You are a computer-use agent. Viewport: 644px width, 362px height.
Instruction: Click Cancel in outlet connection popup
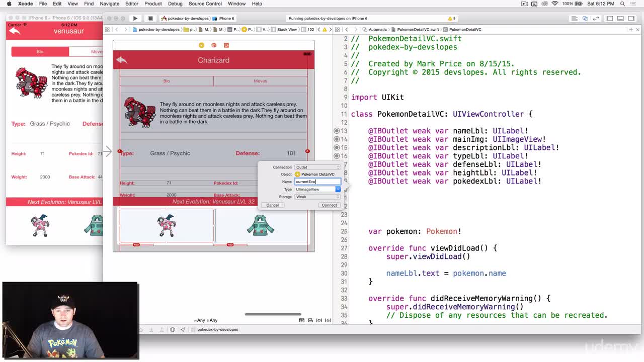tap(272, 205)
